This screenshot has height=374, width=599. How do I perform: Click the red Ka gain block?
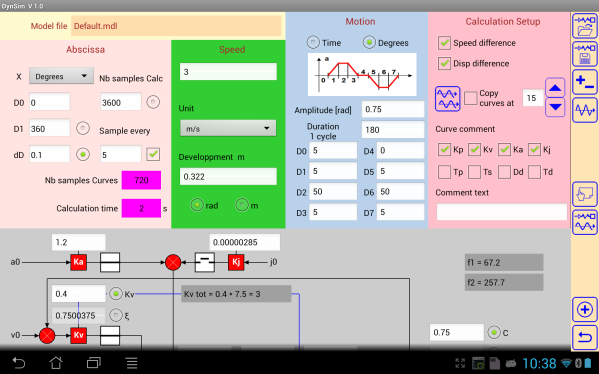coord(78,262)
